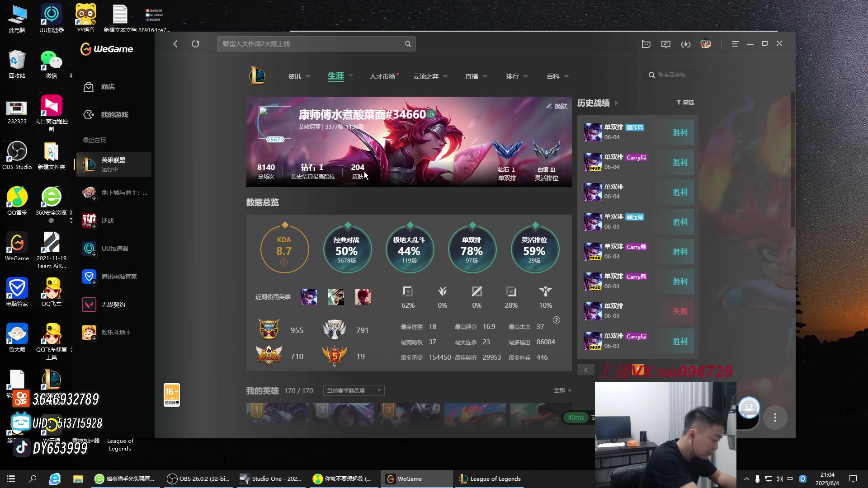Select the 单双排 78% stat circle
The height and width of the screenshot is (488, 868).
pyautogui.click(x=472, y=249)
